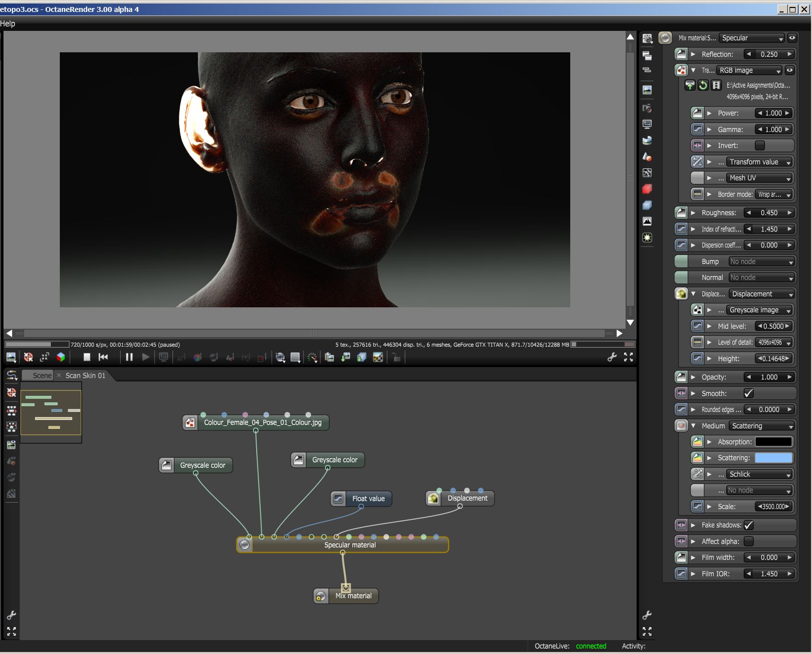
Task: Pause the render with the pause button
Action: [129, 357]
